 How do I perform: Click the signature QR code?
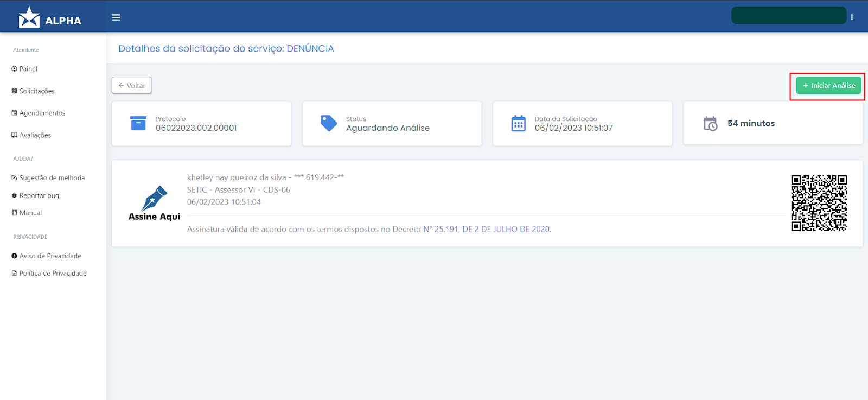tap(819, 203)
